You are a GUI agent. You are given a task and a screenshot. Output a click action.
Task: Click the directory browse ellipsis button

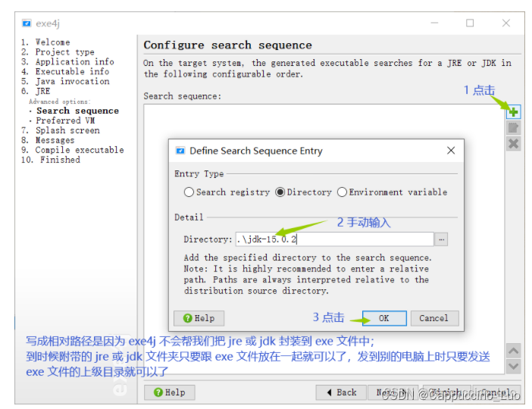coord(441,239)
